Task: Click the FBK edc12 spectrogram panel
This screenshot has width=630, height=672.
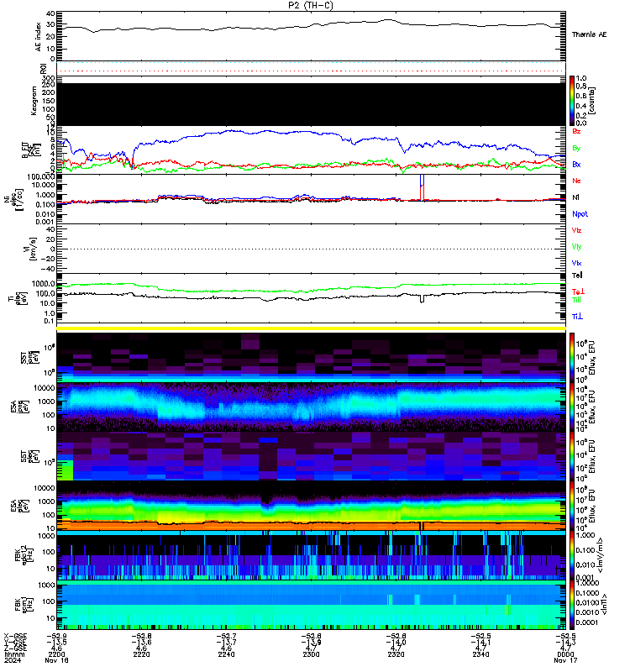Action: pyautogui.click(x=311, y=556)
